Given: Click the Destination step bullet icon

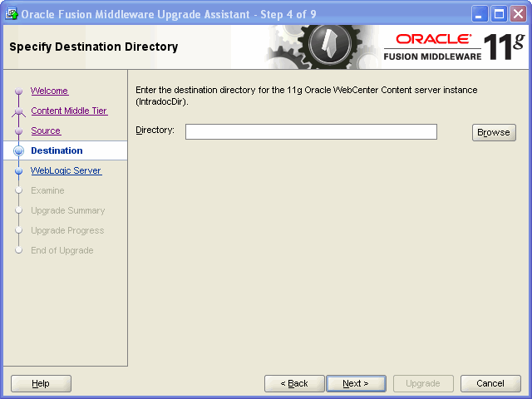Looking at the screenshot, I should (x=18, y=150).
